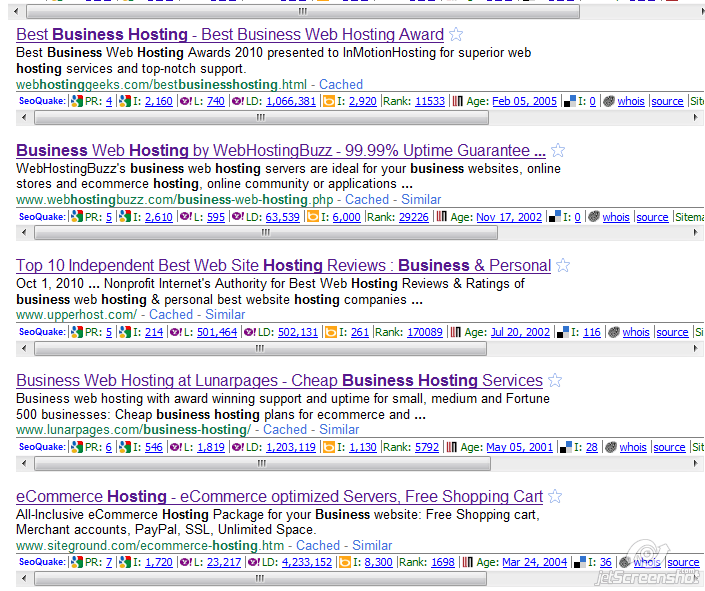Screen dimensions: 705x591
Task: Open Lunarpages Cheap Business Hosting Services title
Action: pos(279,381)
